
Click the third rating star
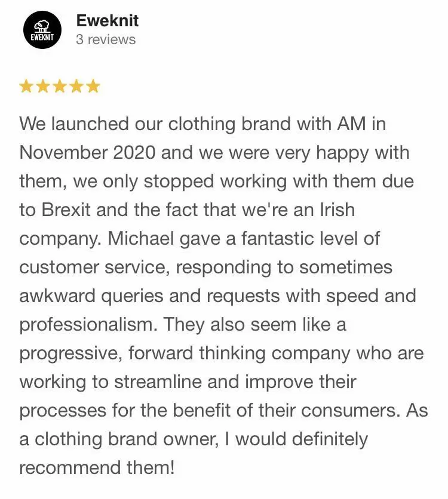click(x=60, y=86)
